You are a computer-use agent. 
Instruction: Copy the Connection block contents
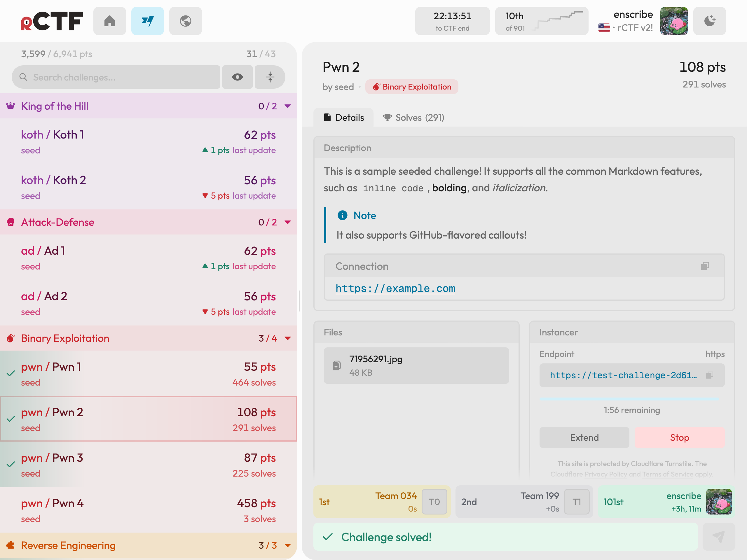tap(705, 266)
